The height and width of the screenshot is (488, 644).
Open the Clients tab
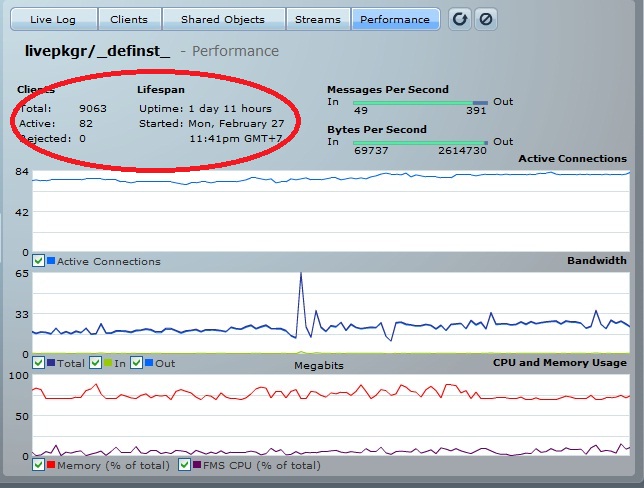[128, 19]
